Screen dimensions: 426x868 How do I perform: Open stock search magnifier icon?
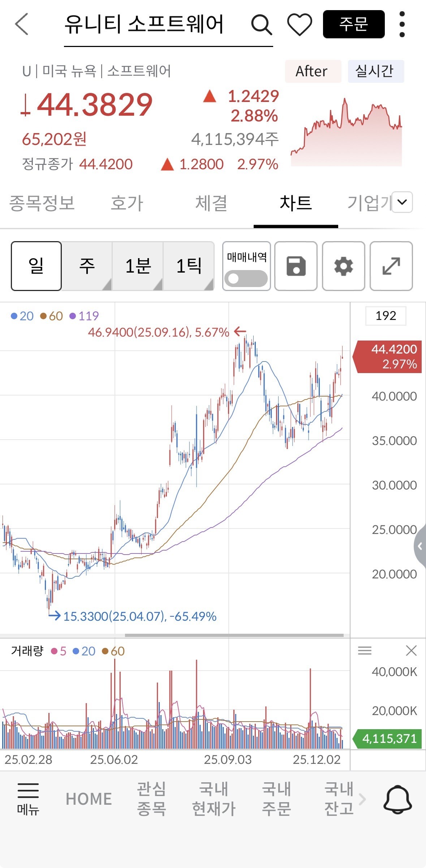261,25
